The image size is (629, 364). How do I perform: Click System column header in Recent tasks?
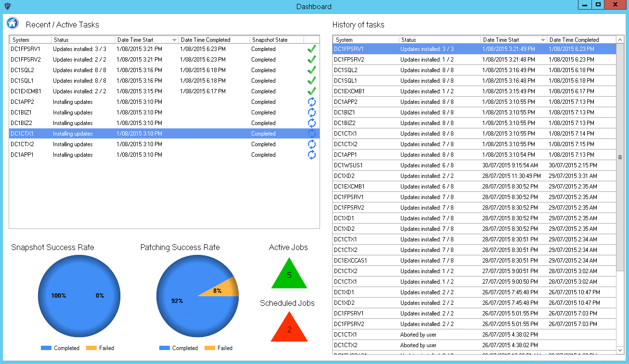point(30,40)
